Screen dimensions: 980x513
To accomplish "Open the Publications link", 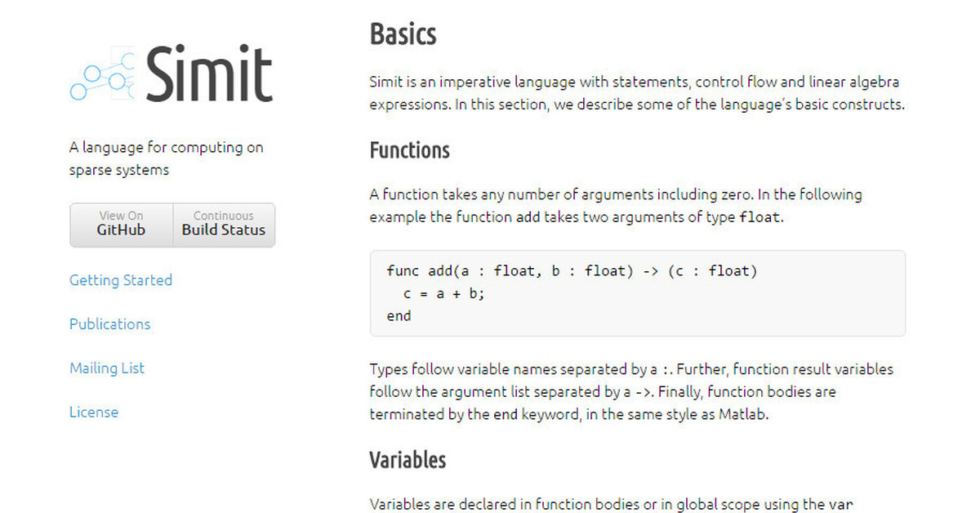I will 110,324.
